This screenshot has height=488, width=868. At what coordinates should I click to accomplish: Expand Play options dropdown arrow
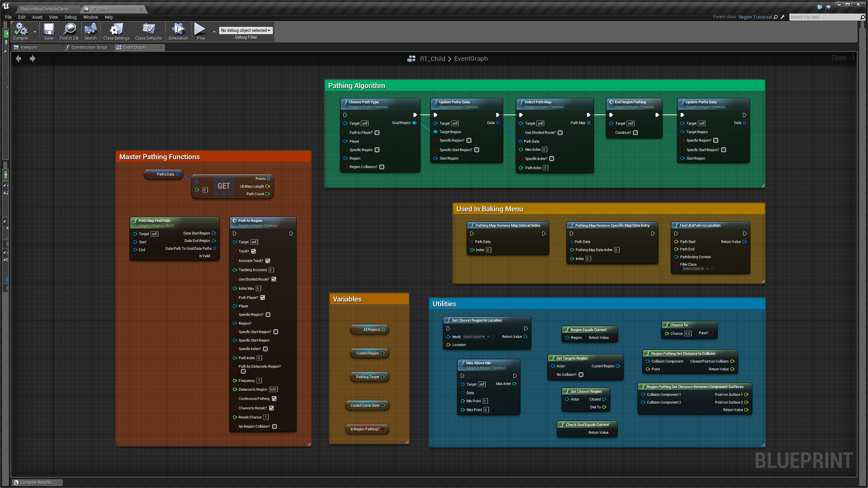(x=214, y=32)
